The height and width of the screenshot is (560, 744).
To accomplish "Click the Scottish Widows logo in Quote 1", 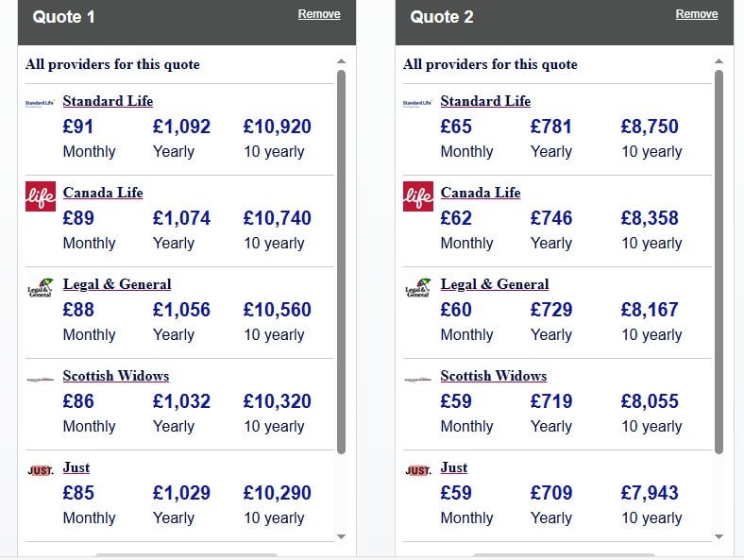I will (40, 380).
